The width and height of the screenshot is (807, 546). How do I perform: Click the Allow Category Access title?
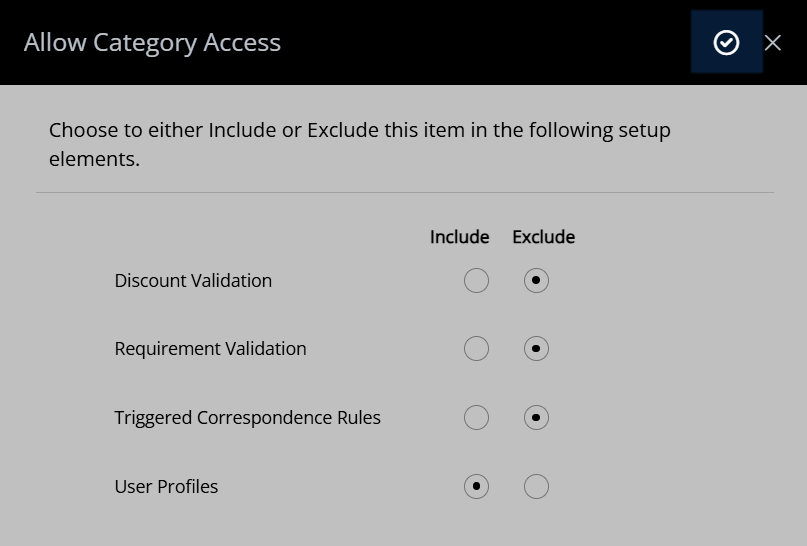pyautogui.click(x=152, y=42)
